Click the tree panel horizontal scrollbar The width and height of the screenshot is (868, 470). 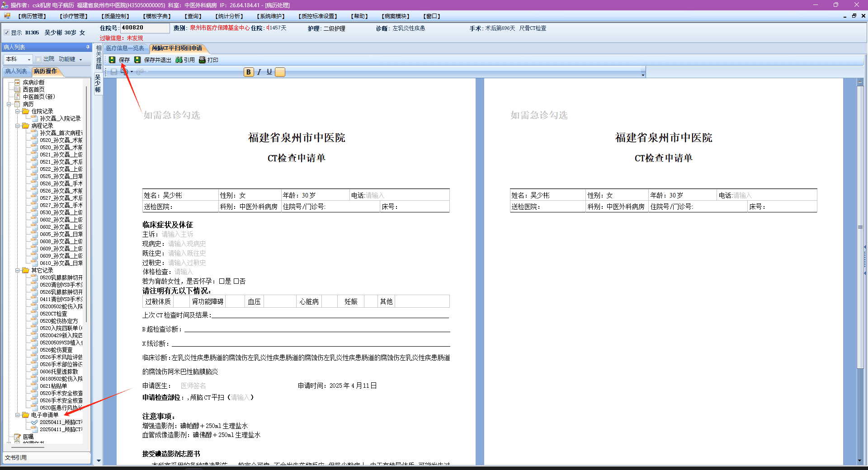point(27,447)
